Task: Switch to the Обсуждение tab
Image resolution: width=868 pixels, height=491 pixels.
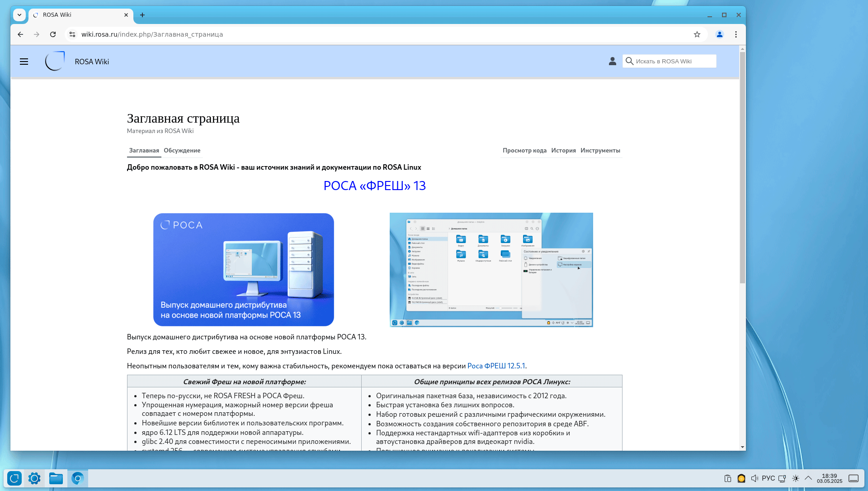Action: point(182,150)
